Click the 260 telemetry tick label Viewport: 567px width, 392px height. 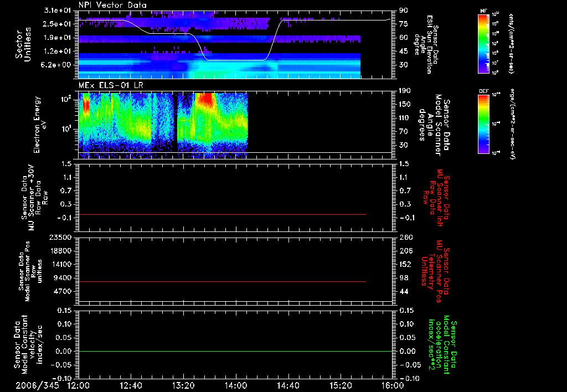[x=405, y=238]
